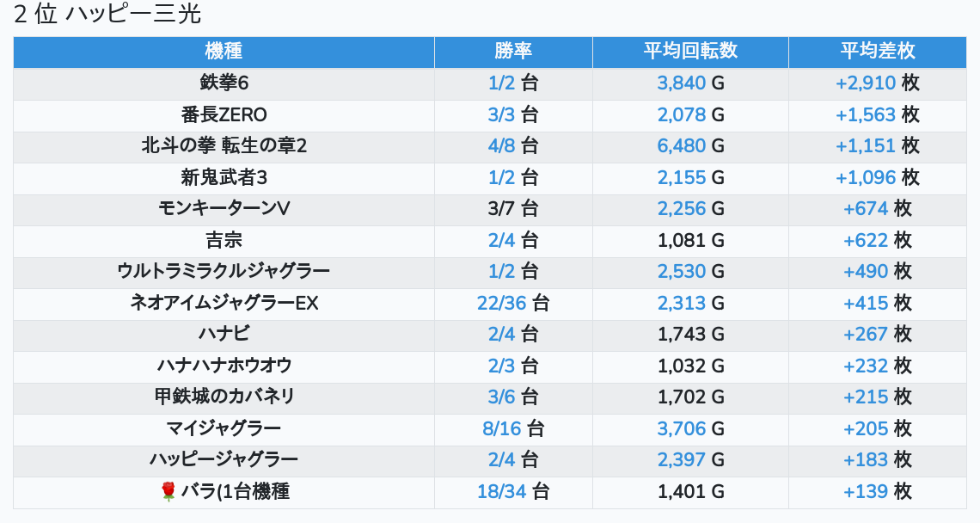Sort by the 勝率 column header

(x=513, y=52)
